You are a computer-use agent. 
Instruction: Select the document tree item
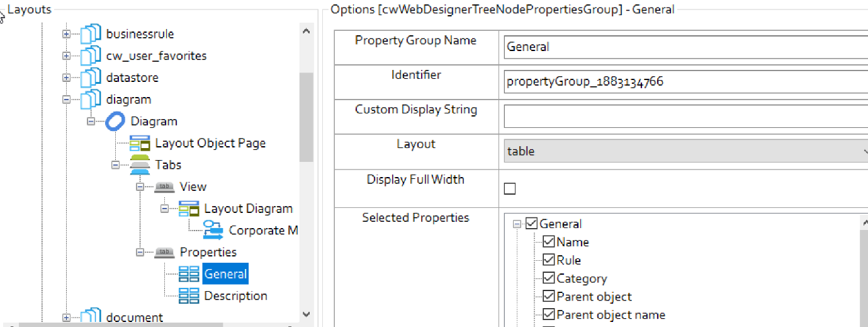point(134,318)
